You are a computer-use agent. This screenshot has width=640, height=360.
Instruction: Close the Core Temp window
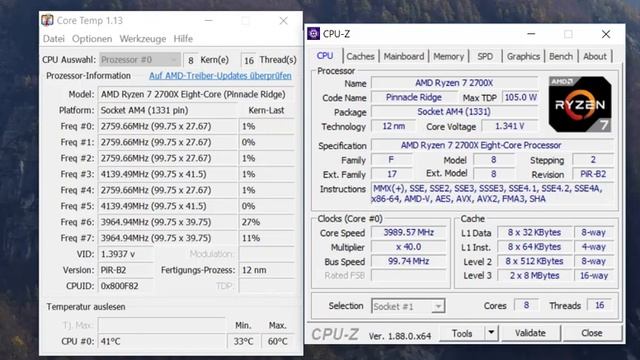[283, 20]
